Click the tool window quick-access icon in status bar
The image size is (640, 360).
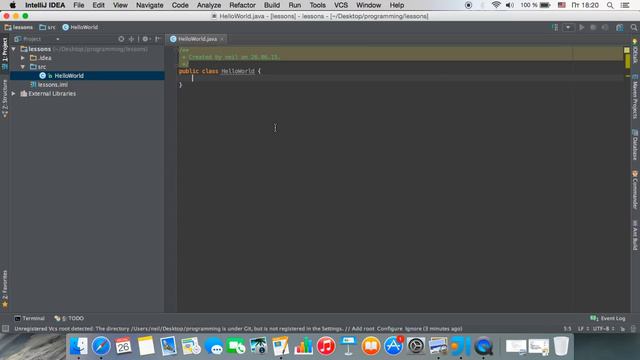(5, 329)
